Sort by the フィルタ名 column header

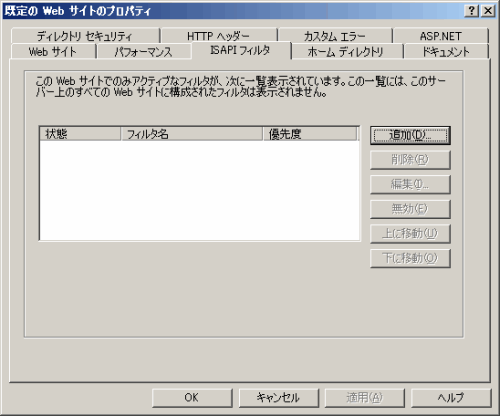pyautogui.click(x=192, y=134)
